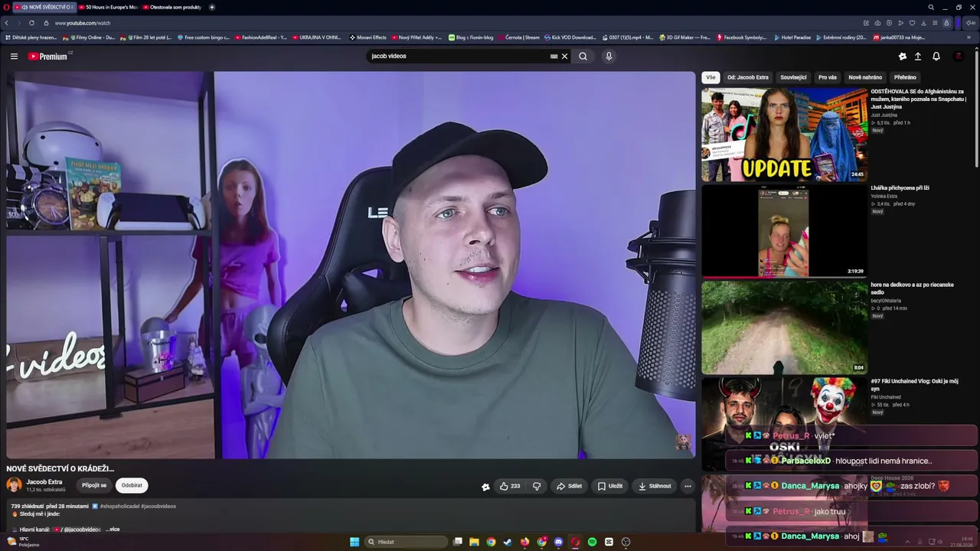
Task: Join channel with Připojit se
Action: 94,485
